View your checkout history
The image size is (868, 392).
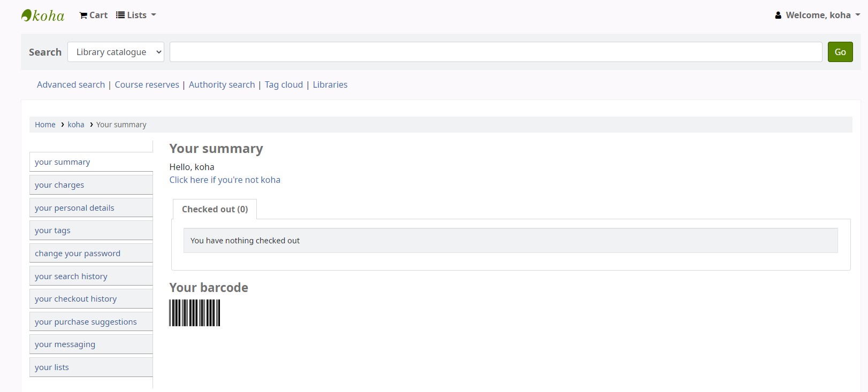75,299
